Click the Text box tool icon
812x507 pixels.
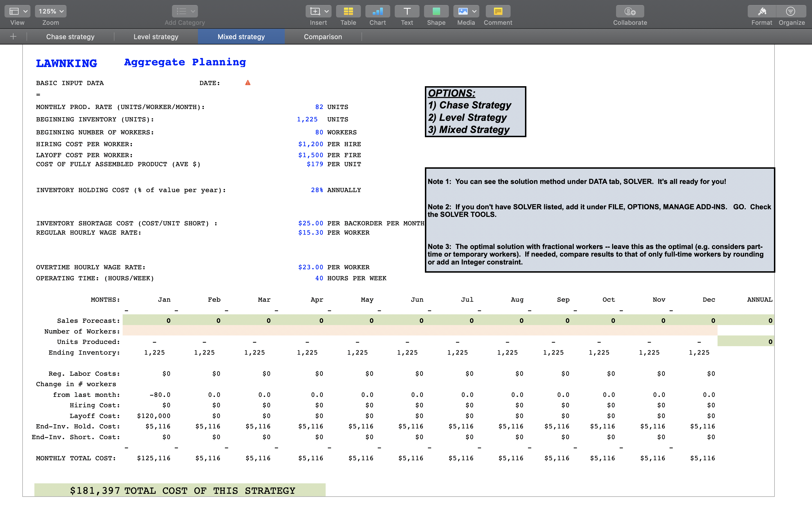(x=407, y=11)
